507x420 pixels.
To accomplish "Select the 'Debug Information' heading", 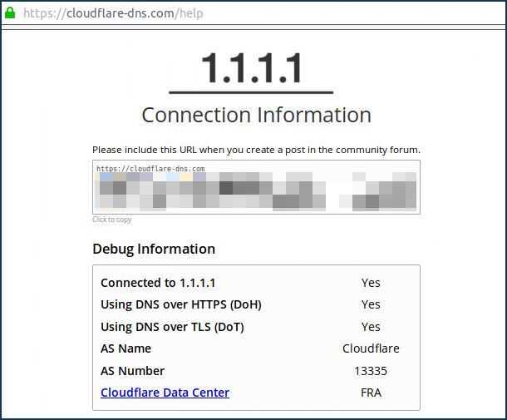I will click(154, 249).
